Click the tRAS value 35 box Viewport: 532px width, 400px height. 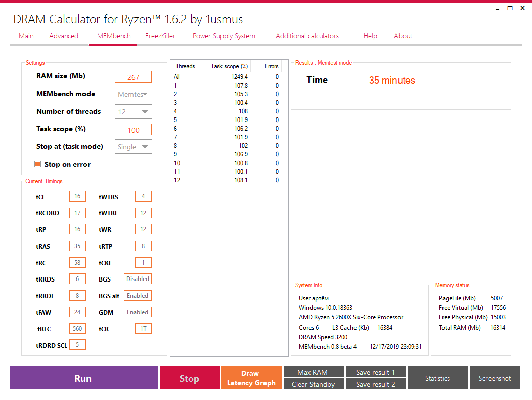click(78, 246)
